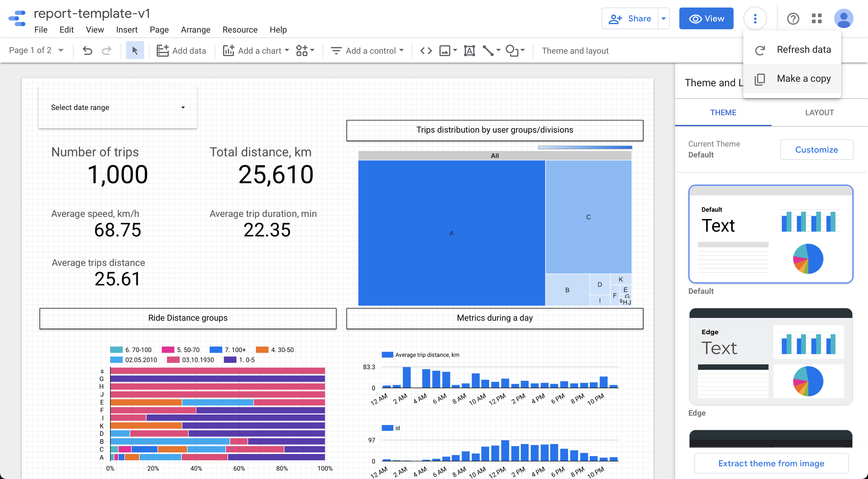Click Extract theme from image button
This screenshot has width=868, height=479.
[771, 463]
